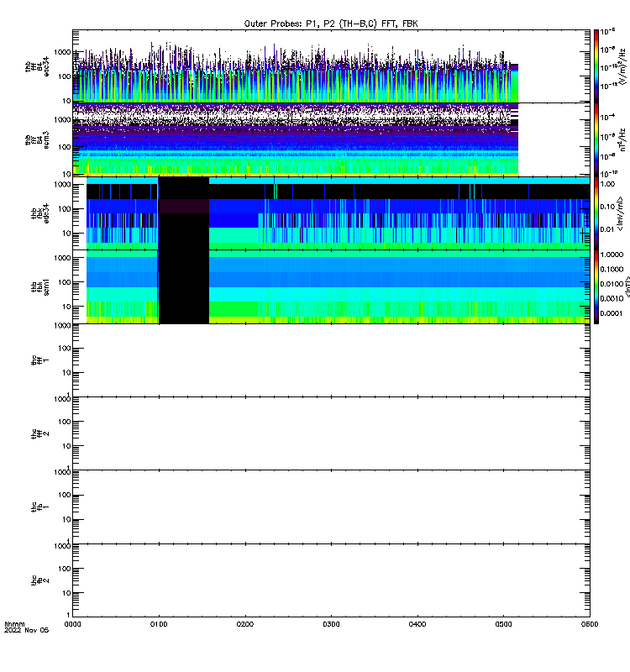The image size is (630, 672).
Task: Click the 1000 tick of the thb fff edc34 axis
Action: click(x=62, y=52)
